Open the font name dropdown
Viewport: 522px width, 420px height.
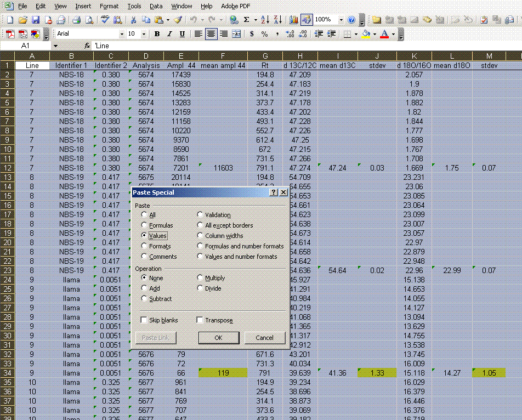tap(121, 34)
